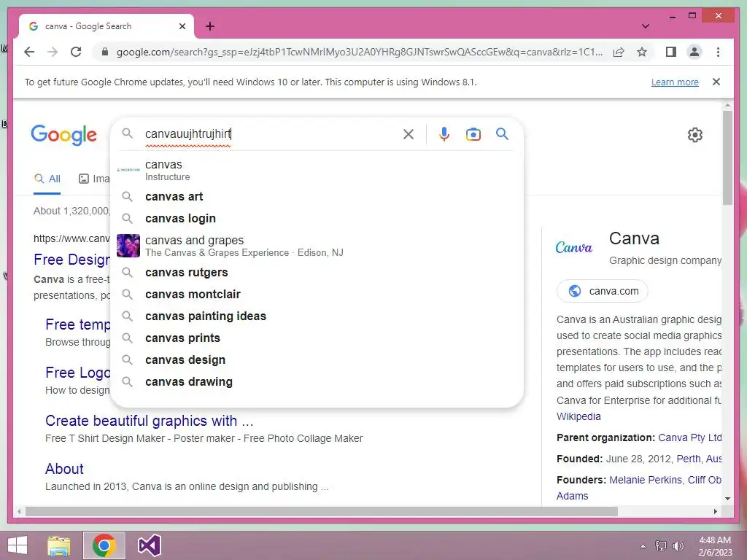The image size is (747, 560).
Task: Click the vertical scrollbar thumb
Action: pos(727,157)
